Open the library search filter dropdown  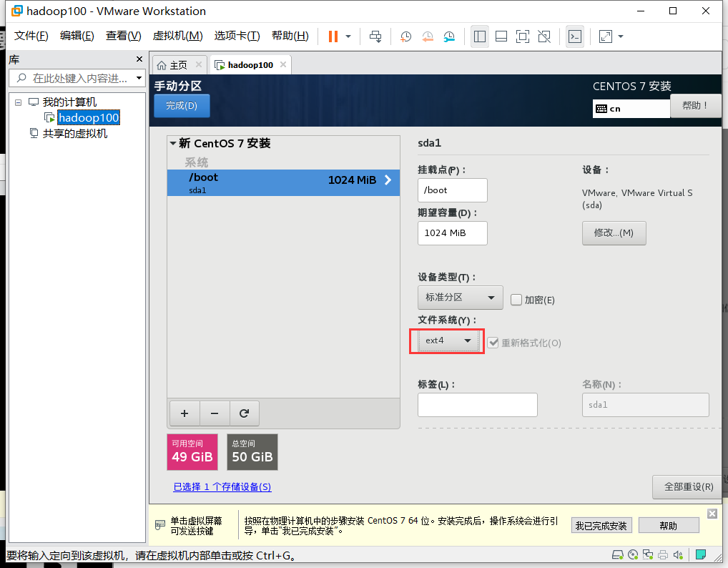pos(139,78)
